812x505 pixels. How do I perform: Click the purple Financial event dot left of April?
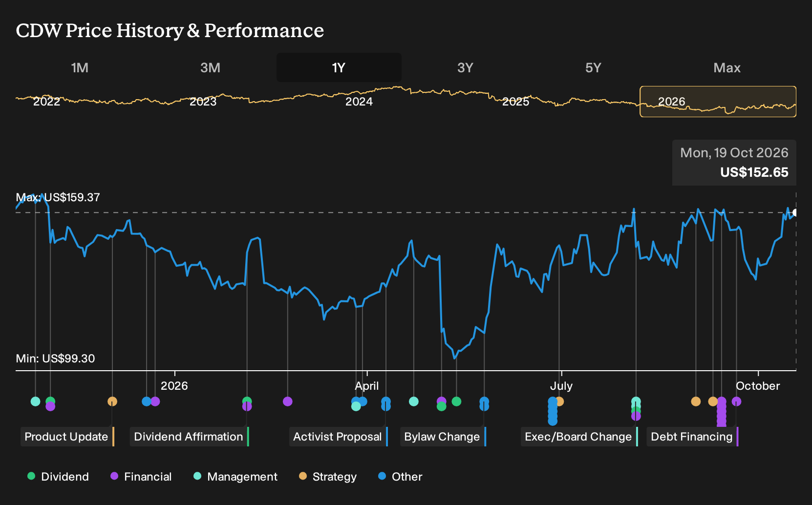288,401
